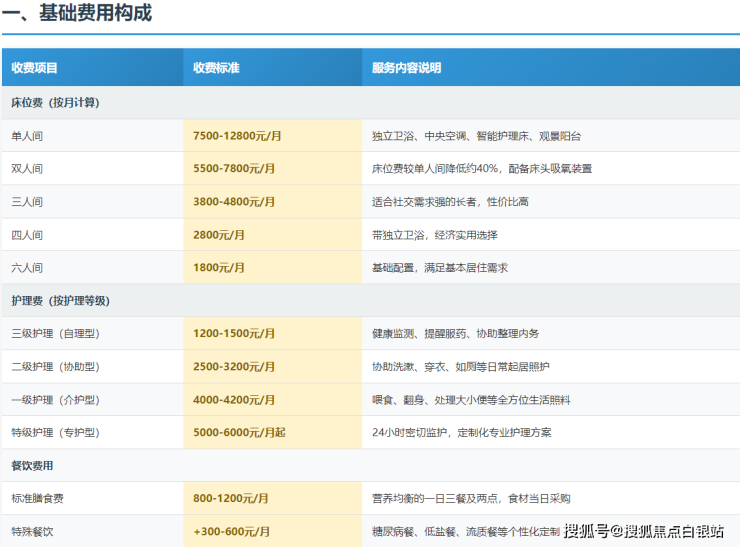The image size is (740, 547).
Task: Click the 带独立卫浴，经济实用选择 description
Action: 434,235
